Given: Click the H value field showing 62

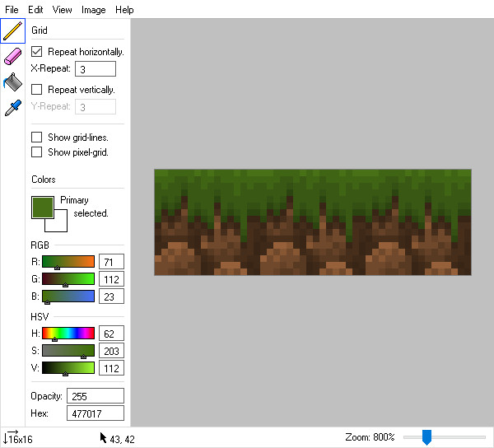Looking at the screenshot, I should pos(111,333).
